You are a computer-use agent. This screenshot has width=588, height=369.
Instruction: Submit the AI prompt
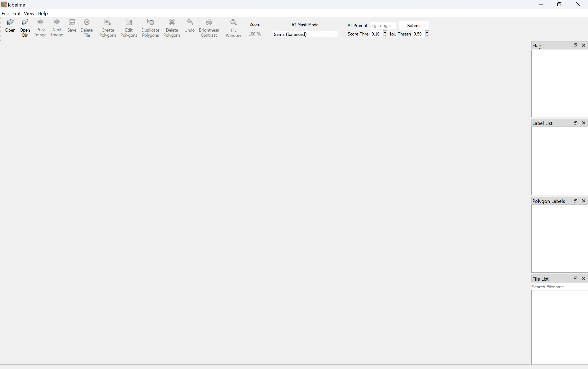click(414, 26)
